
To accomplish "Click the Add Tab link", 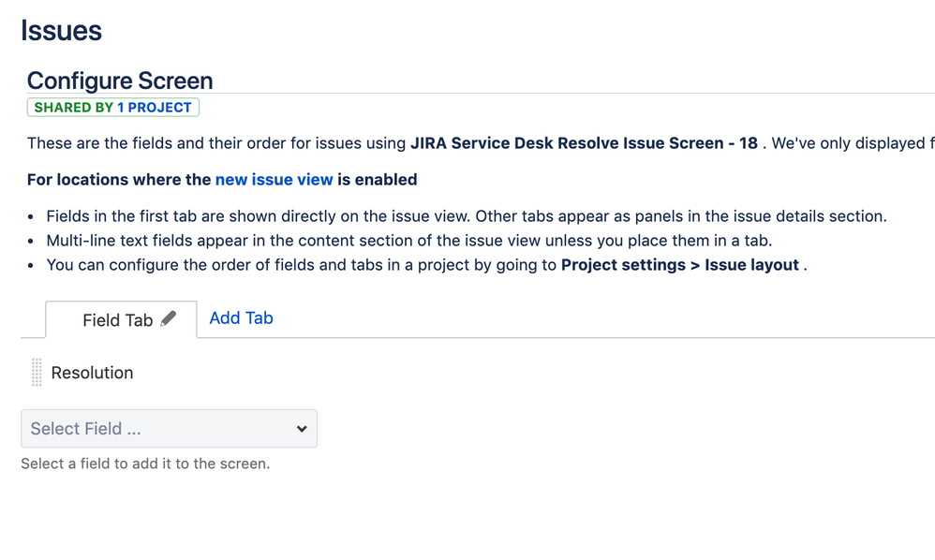I will (241, 318).
